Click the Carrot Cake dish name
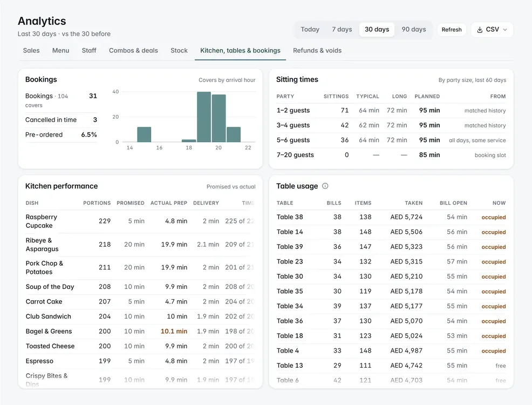 point(44,301)
